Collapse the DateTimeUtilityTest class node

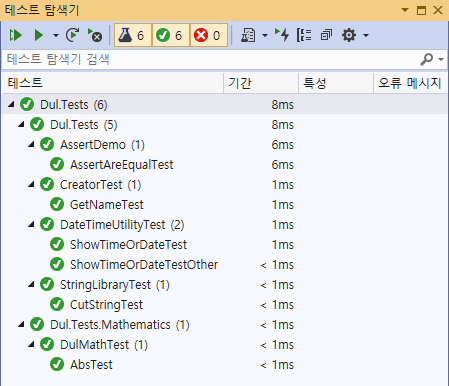pos(31,224)
